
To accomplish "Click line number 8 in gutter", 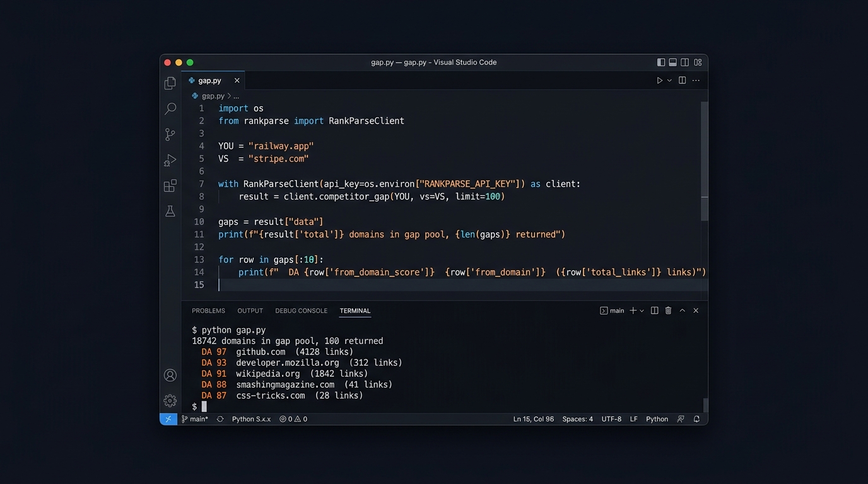I will point(202,197).
